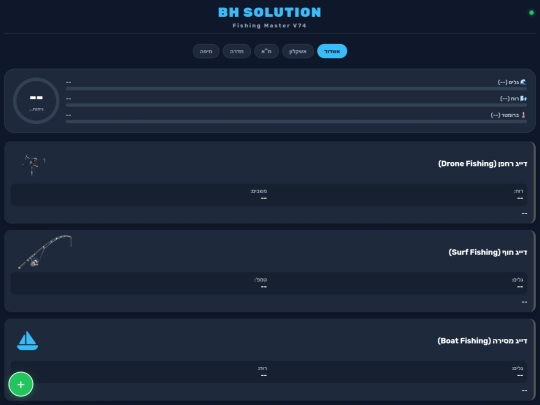Open the Drone Fishing card title
Image resolution: width=540 pixels, height=405 pixels.
482,164
